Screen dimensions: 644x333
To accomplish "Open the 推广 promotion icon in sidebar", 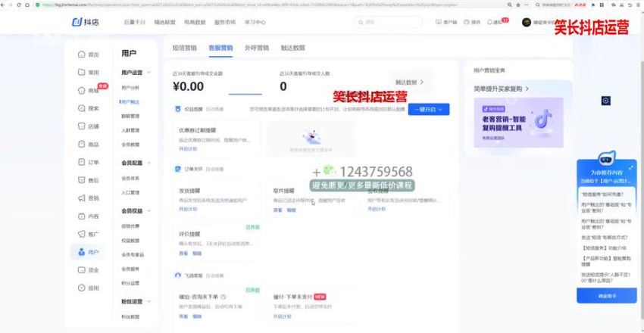I will click(81, 234).
